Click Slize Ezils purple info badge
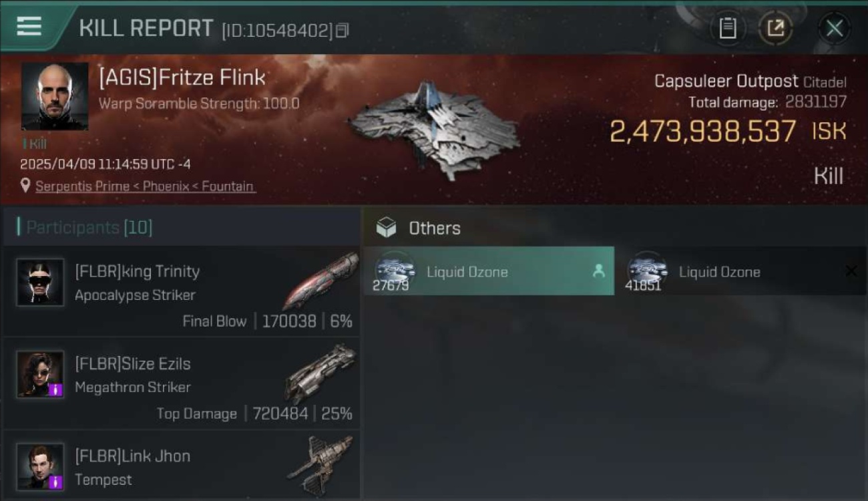Screen dimensions: 868x501 [x=56, y=389]
